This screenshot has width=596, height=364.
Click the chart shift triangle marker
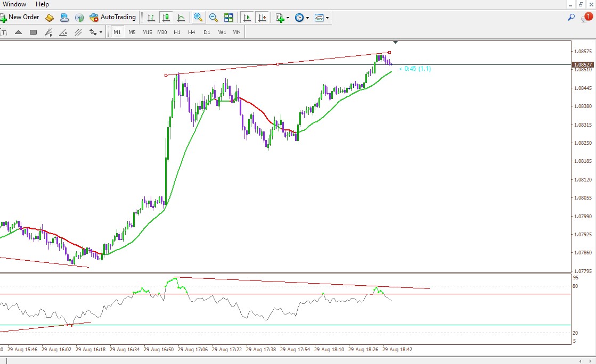pos(396,42)
